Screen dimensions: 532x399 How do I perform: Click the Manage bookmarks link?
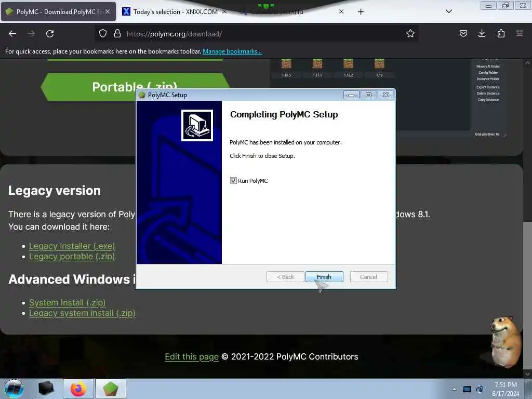point(232,51)
